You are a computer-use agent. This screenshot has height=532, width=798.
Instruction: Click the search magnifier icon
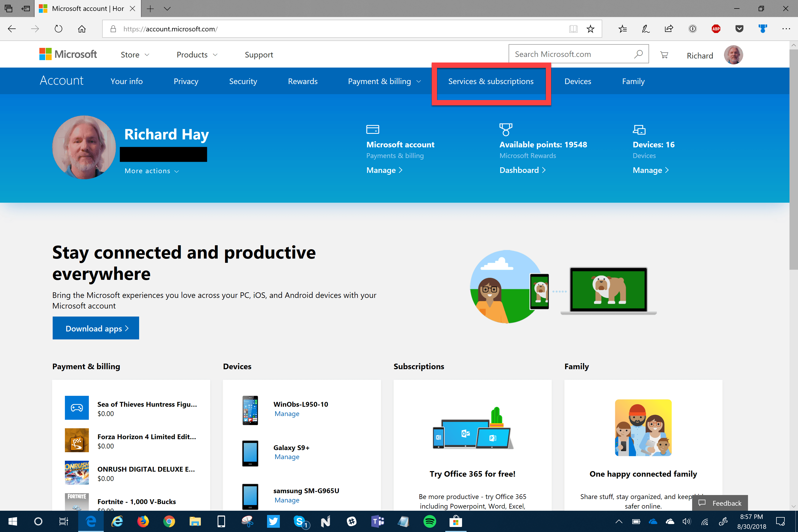click(639, 54)
